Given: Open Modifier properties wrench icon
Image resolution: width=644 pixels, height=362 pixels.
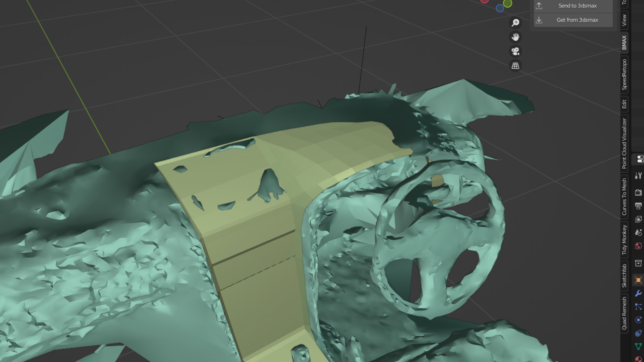Looking at the screenshot, I should pos(638,293).
